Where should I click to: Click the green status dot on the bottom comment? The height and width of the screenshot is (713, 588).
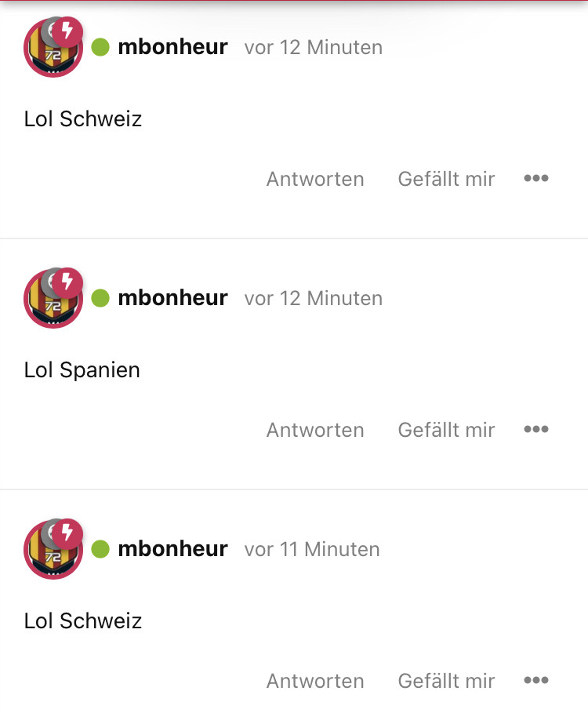[100, 549]
